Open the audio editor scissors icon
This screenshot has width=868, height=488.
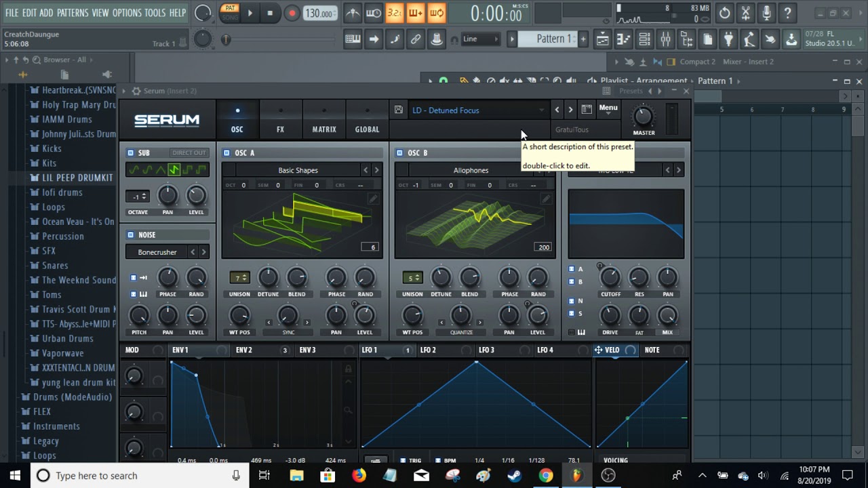[746, 13]
